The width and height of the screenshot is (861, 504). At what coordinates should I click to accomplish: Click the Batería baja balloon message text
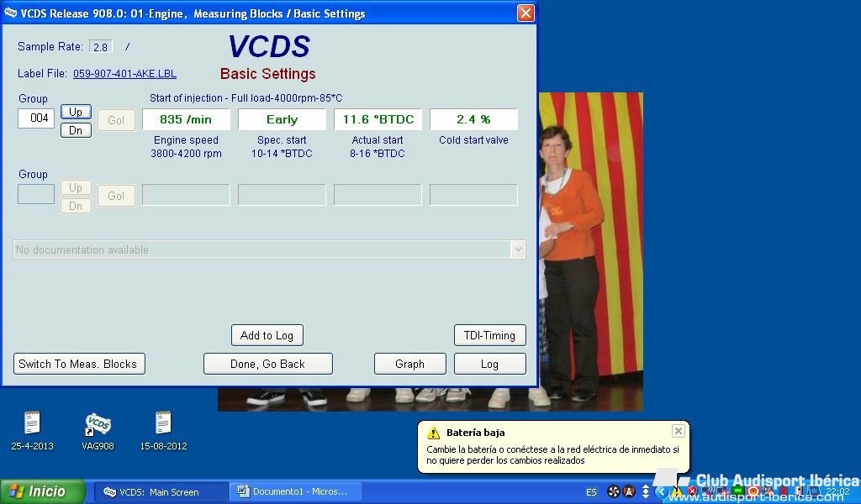click(553, 455)
